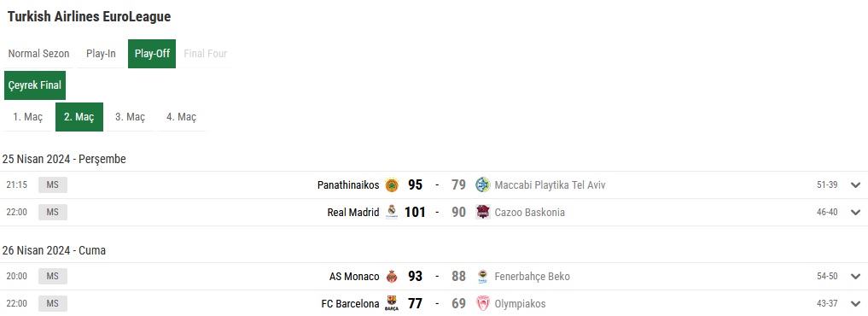The height and width of the screenshot is (316, 868).
Task: Switch to the Normal Sezon tab
Action: pyautogui.click(x=38, y=54)
